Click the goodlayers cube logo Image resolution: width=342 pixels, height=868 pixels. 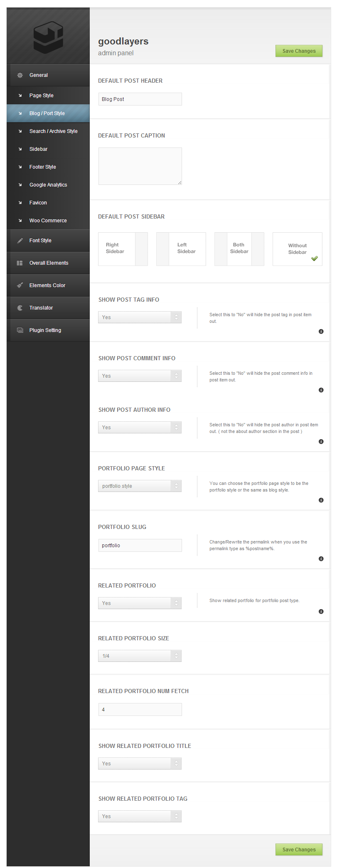pos(48,38)
